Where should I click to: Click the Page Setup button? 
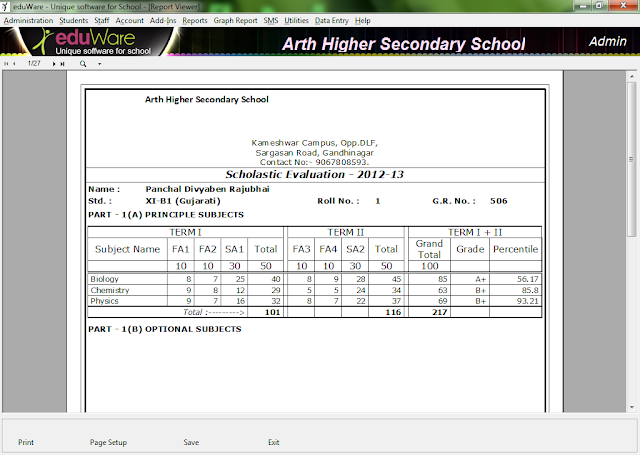(x=108, y=442)
